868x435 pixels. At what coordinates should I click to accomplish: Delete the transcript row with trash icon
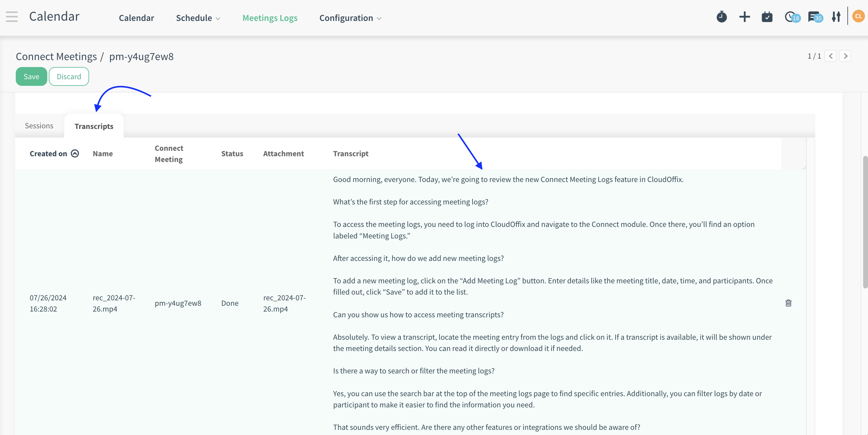[788, 303]
